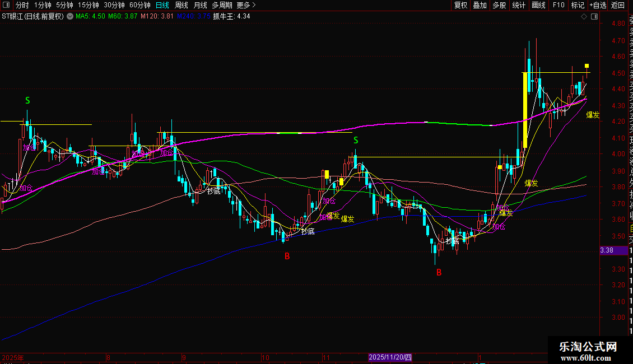The image size is (633, 364).
Task: Select the 60分钟 period
Action: pos(140,5)
